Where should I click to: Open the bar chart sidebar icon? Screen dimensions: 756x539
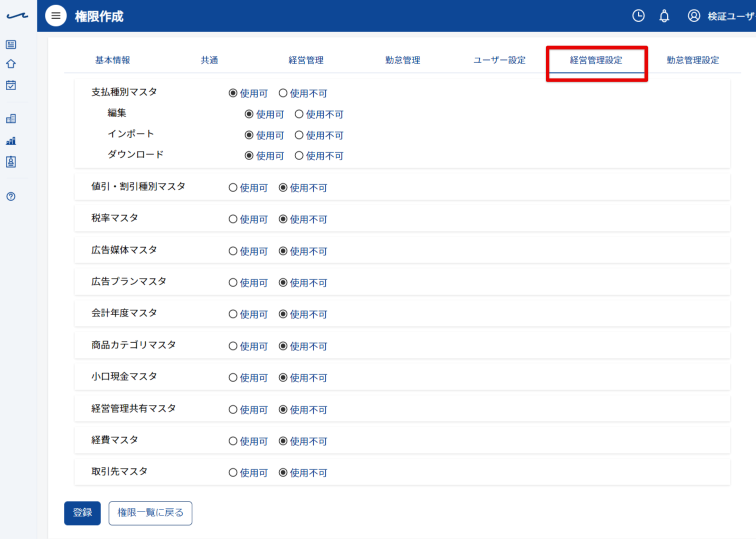(11, 141)
